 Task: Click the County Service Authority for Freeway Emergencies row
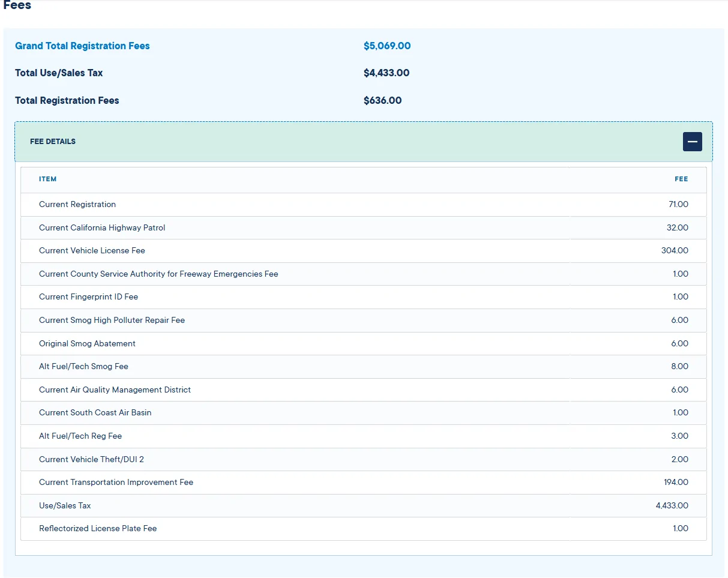tap(364, 274)
